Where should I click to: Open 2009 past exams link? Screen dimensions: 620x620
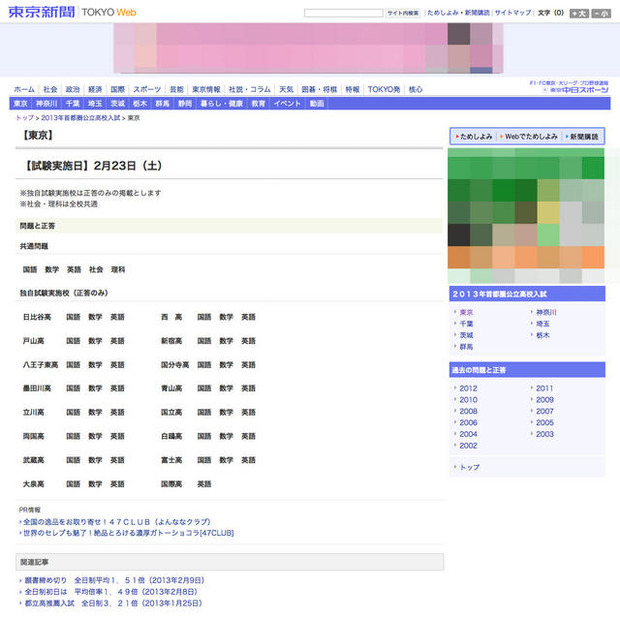pos(545,400)
